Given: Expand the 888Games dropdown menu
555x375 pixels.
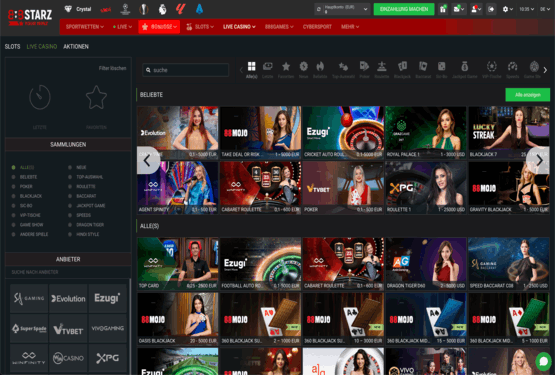Looking at the screenshot, I should pyautogui.click(x=279, y=27).
